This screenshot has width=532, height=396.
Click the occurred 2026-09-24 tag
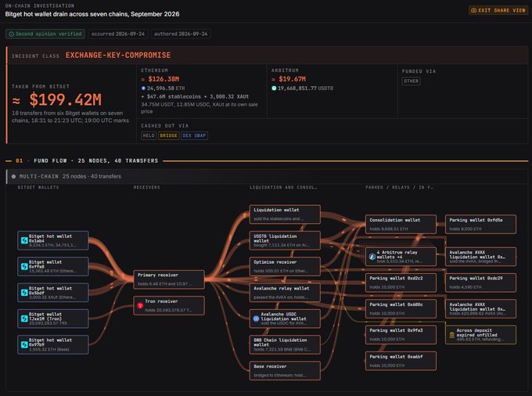click(117, 34)
